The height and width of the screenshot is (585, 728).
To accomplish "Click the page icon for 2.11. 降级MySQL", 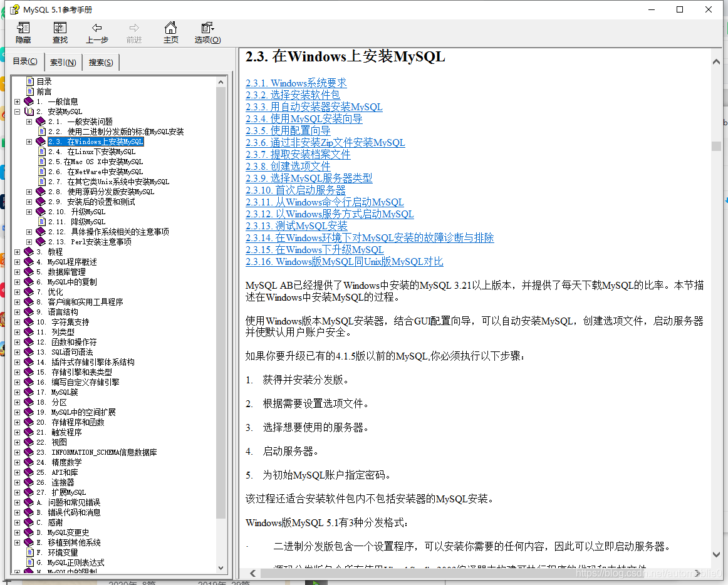I will click(42, 222).
